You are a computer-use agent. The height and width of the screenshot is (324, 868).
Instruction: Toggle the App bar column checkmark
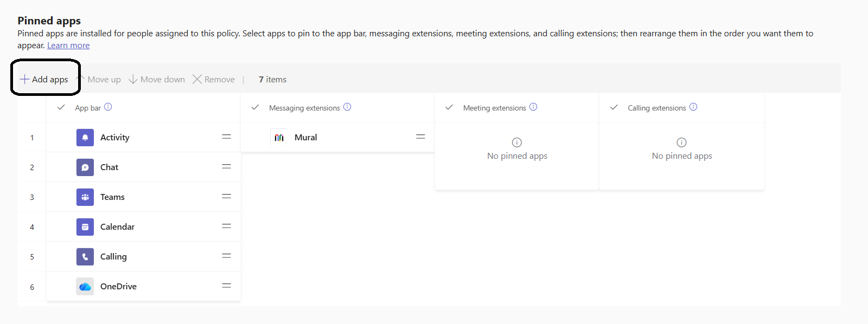click(61, 107)
